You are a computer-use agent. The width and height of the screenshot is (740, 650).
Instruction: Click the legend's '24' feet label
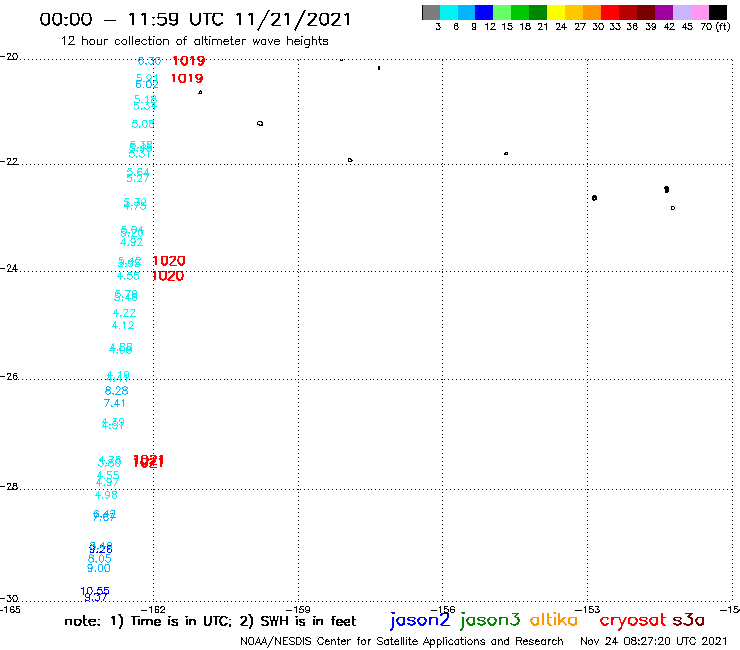tap(561, 27)
